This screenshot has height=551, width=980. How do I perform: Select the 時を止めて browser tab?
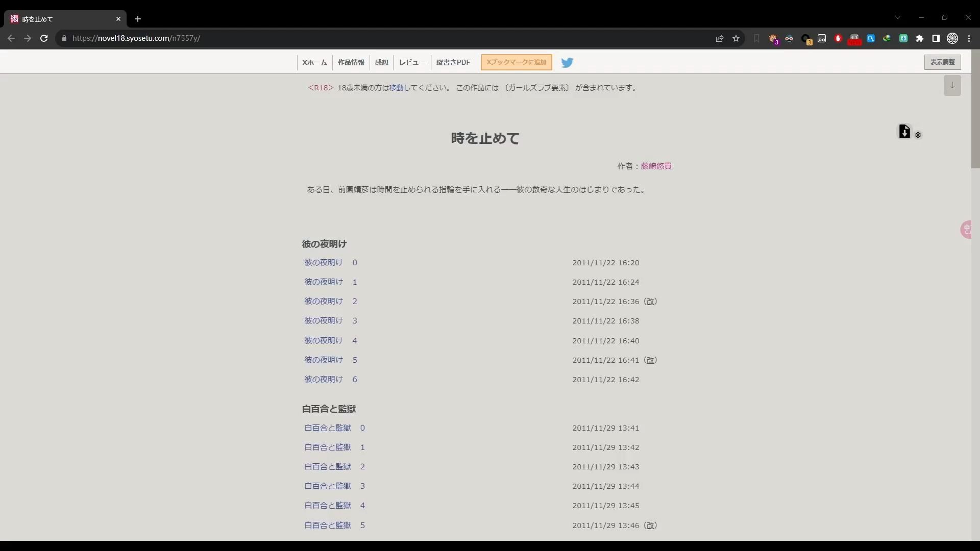click(65, 19)
